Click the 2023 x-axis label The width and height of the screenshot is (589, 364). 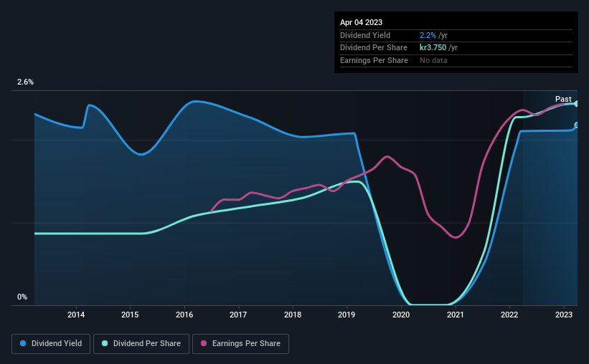coord(564,315)
